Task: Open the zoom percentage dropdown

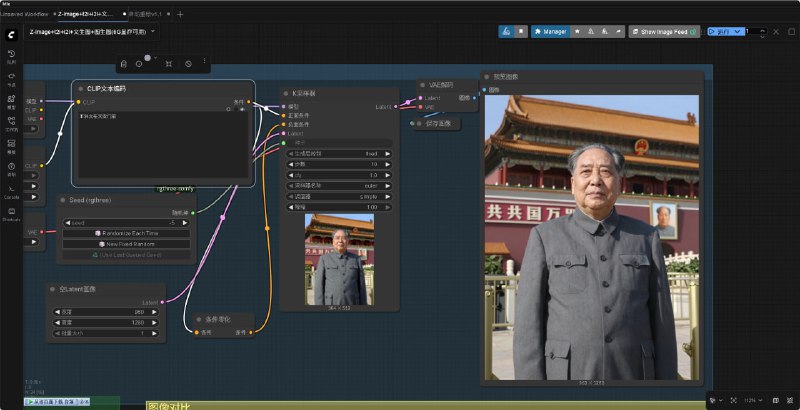Action: (753, 400)
